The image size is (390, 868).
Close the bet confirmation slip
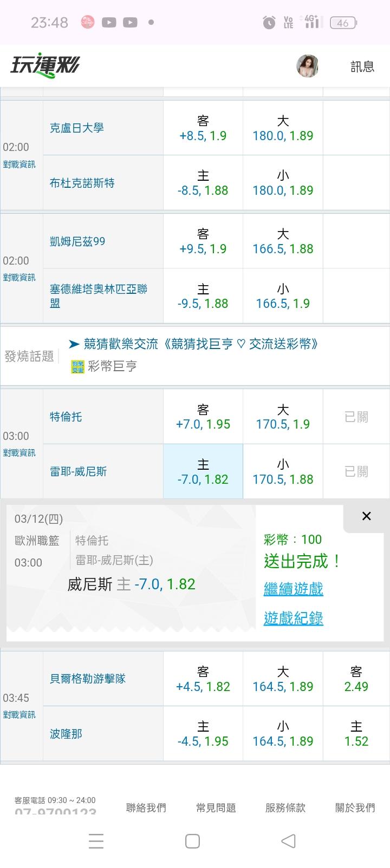click(x=366, y=516)
